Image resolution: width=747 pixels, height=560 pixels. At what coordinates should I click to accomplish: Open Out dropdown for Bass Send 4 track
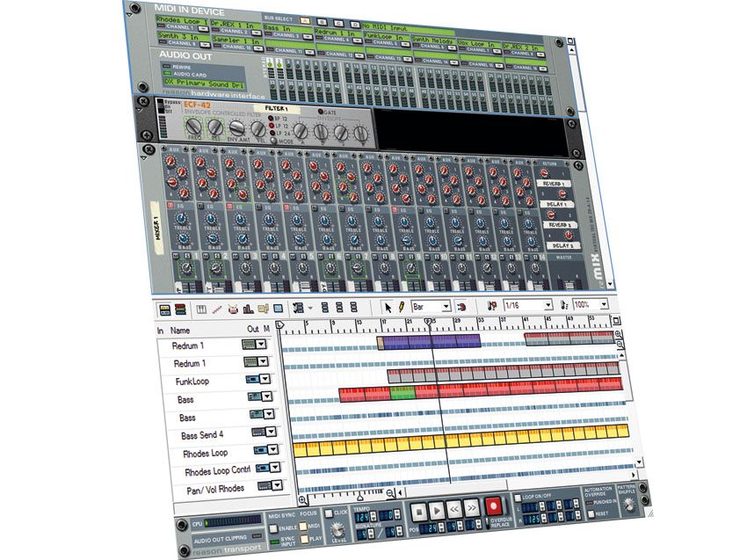(x=271, y=432)
